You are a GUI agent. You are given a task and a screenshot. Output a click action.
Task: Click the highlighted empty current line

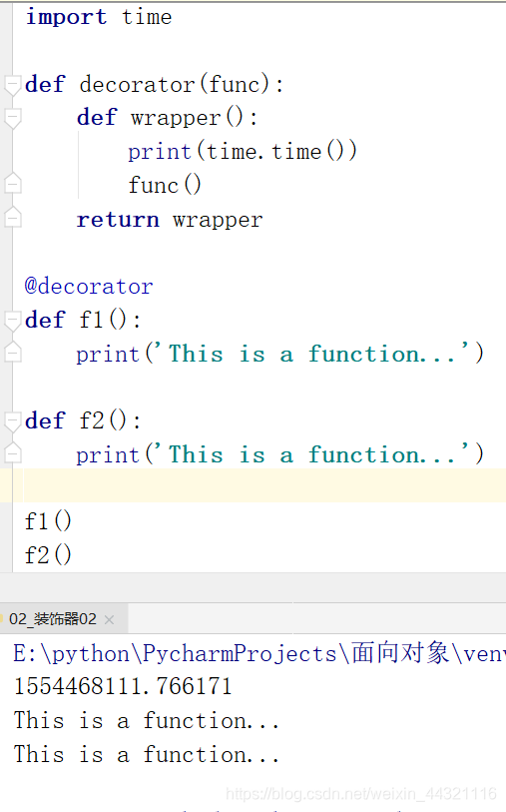pyautogui.click(x=253, y=485)
